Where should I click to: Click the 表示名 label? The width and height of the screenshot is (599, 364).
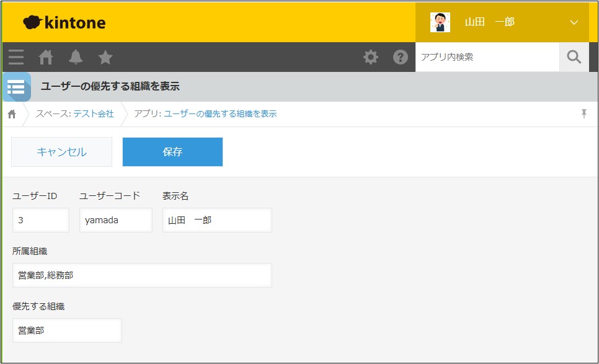point(175,196)
